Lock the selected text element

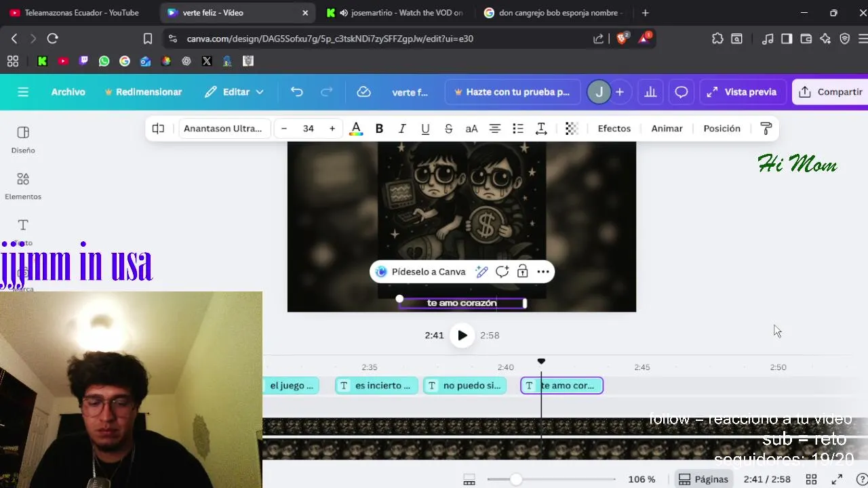coord(522,272)
